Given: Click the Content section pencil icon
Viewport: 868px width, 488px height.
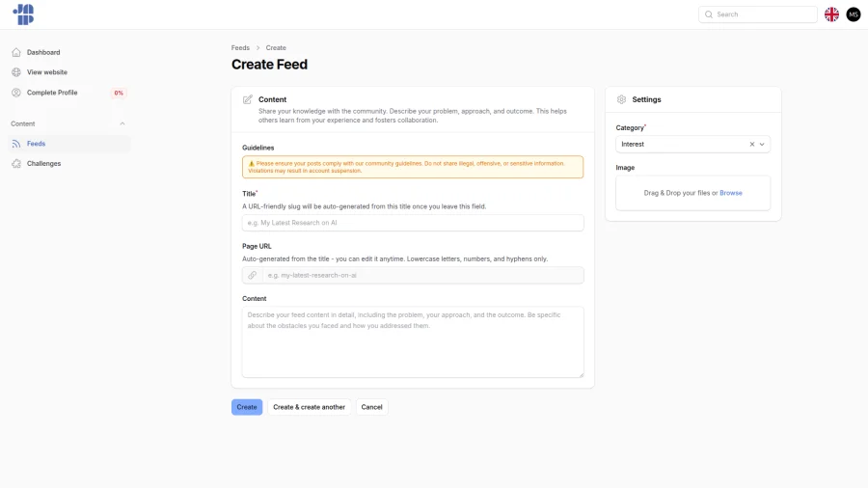Looking at the screenshot, I should click(248, 99).
